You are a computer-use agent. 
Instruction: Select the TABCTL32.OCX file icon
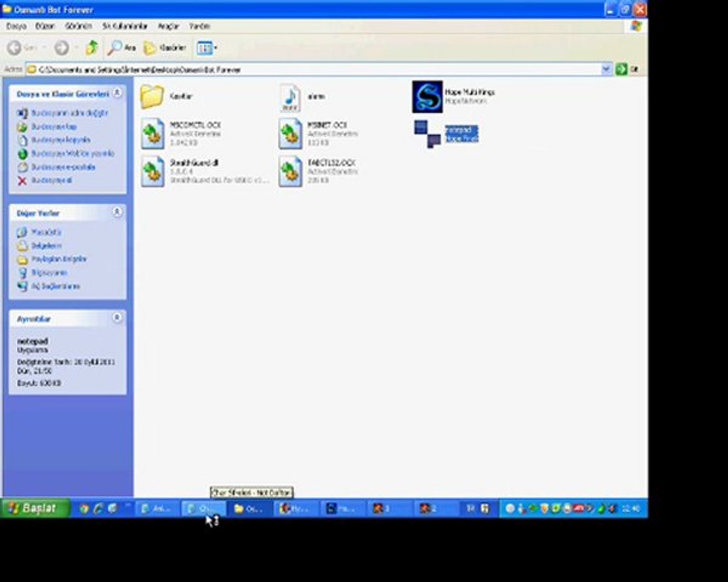click(x=290, y=171)
